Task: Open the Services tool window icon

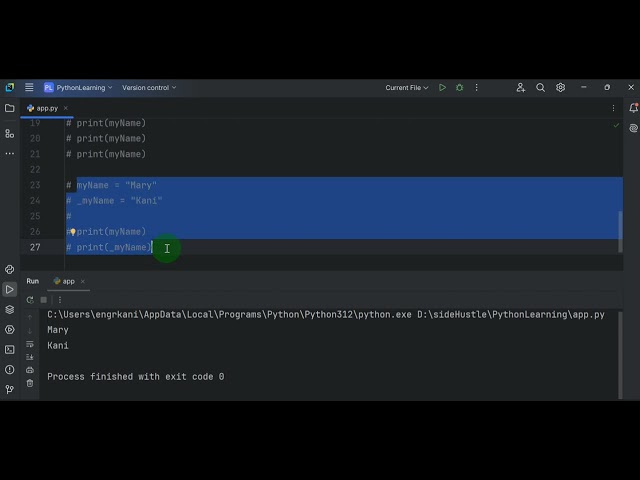Action: coord(9,329)
